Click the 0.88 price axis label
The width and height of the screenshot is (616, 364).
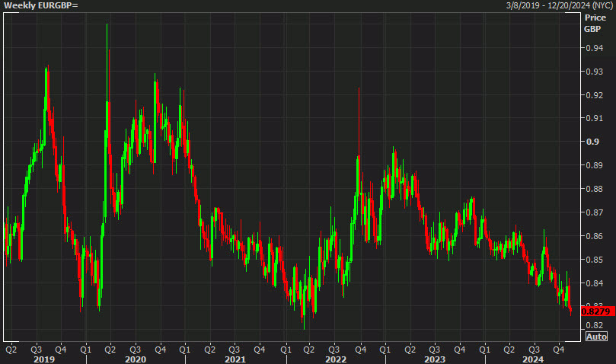[x=595, y=189]
